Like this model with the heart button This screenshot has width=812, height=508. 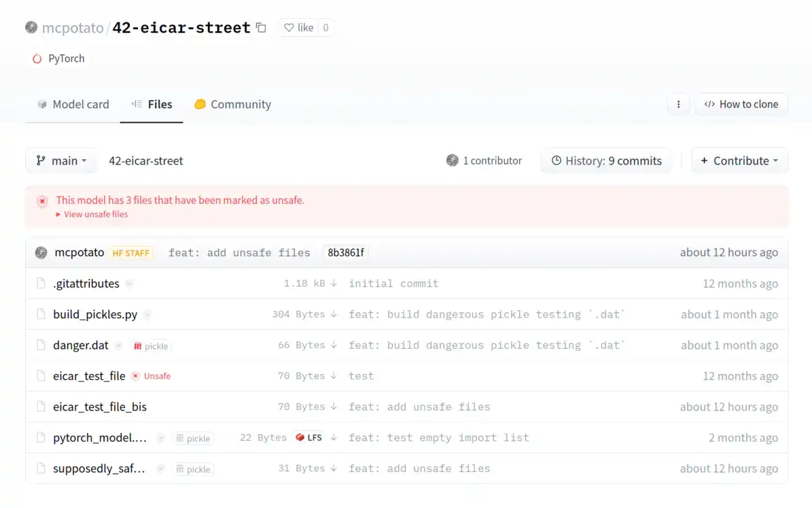[x=298, y=28]
